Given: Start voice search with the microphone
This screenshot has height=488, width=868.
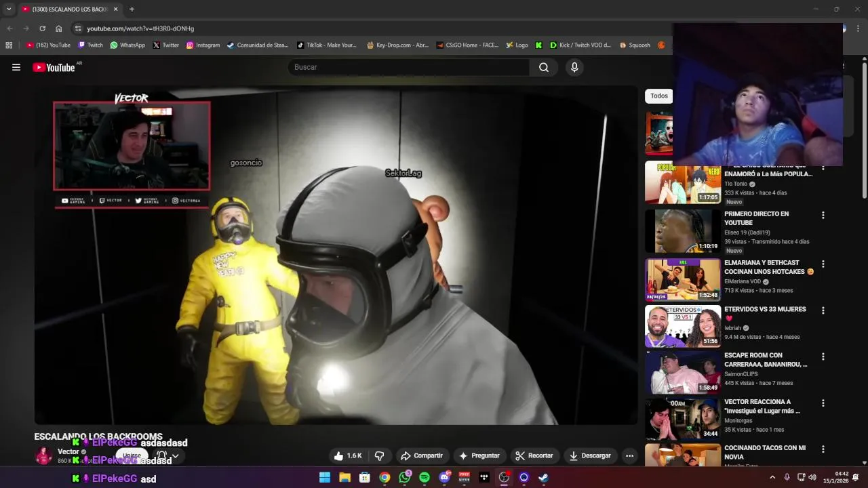Looking at the screenshot, I should pos(574,67).
